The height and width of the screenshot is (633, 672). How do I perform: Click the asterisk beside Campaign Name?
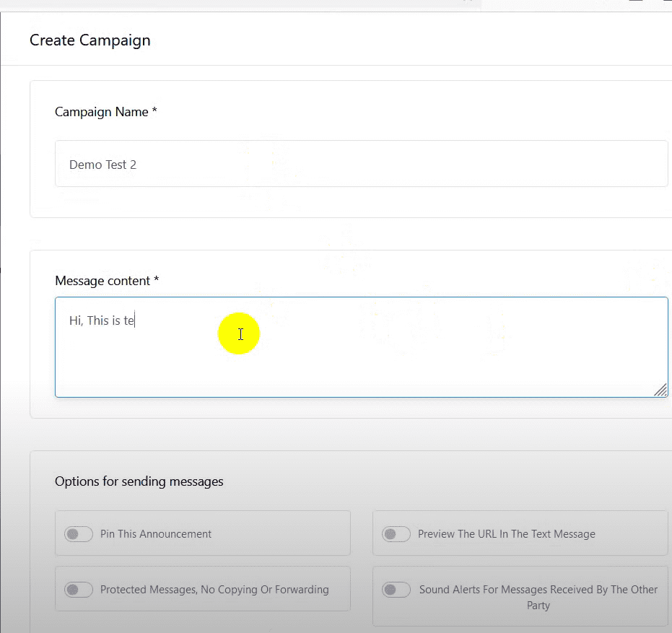[x=154, y=111]
